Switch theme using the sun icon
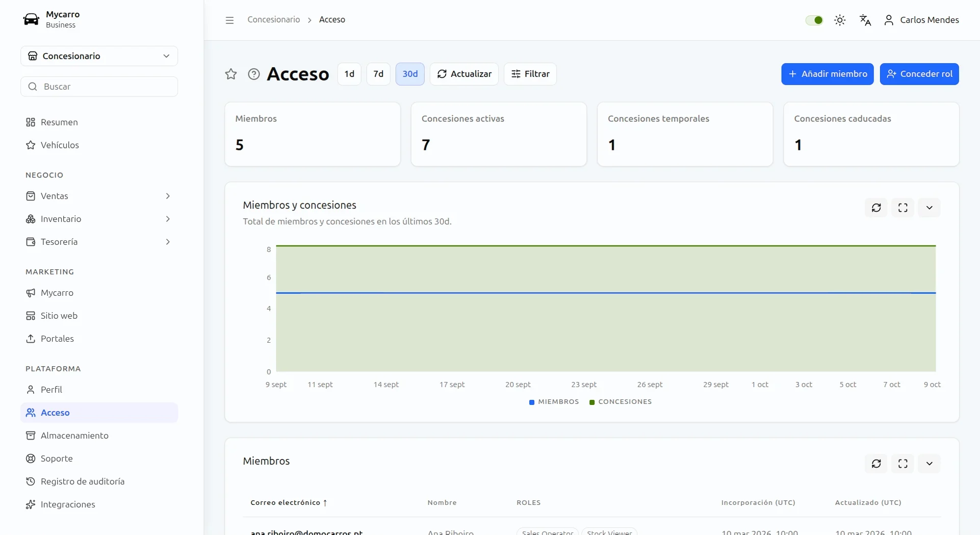980x535 pixels. point(840,20)
